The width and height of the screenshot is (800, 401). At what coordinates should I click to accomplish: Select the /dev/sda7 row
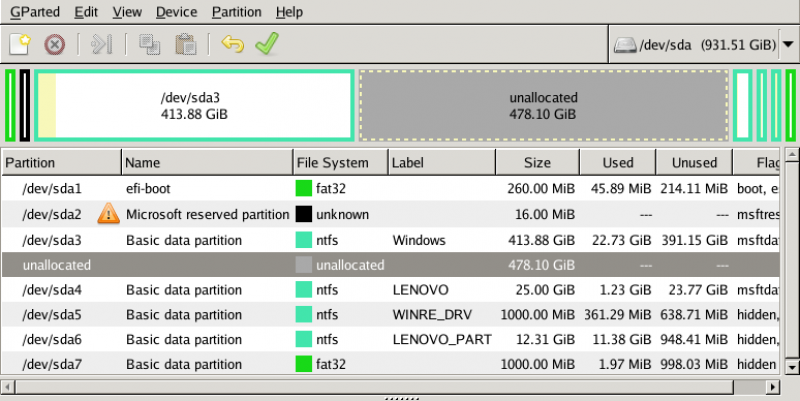coord(390,364)
